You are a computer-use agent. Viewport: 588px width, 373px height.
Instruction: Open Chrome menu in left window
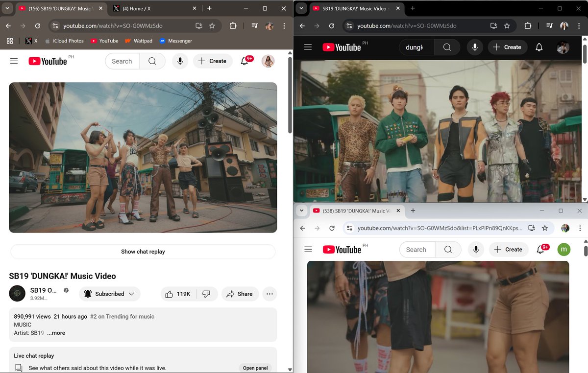coord(284,26)
